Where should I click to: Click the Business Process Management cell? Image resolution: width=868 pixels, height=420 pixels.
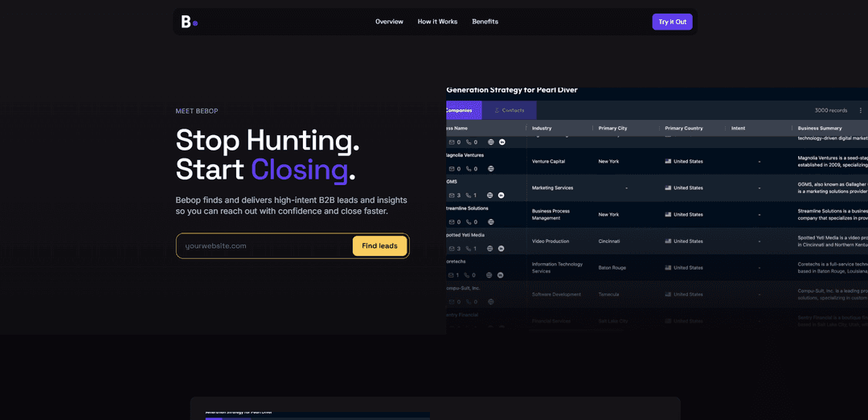[550, 215]
